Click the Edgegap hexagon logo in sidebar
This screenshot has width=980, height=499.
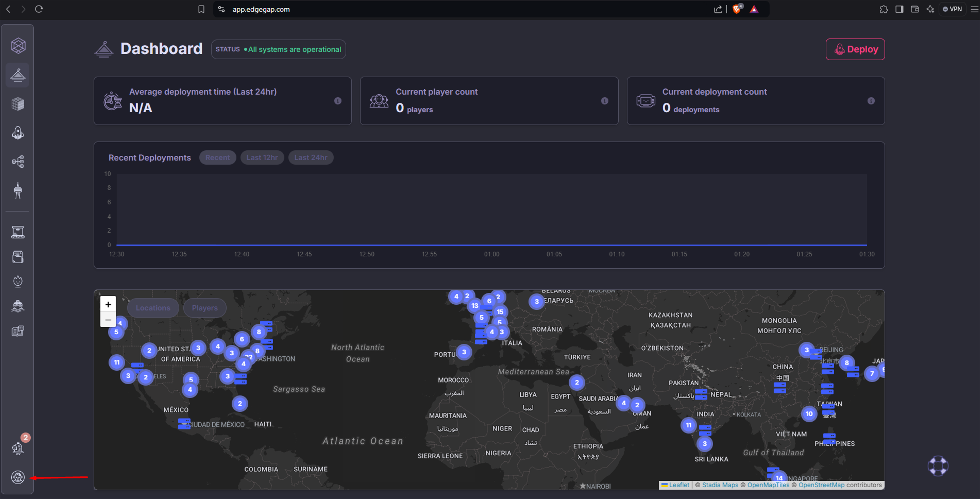(x=18, y=46)
